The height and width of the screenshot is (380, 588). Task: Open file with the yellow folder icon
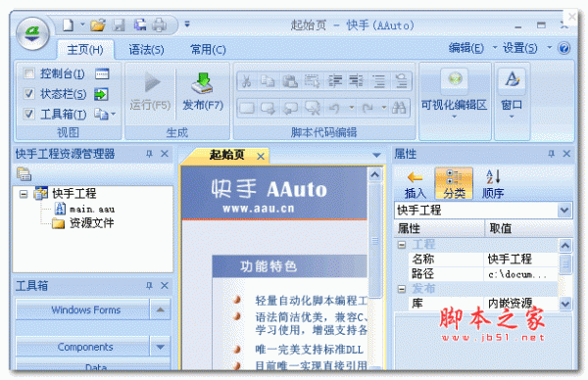pyautogui.click(x=98, y=25)
